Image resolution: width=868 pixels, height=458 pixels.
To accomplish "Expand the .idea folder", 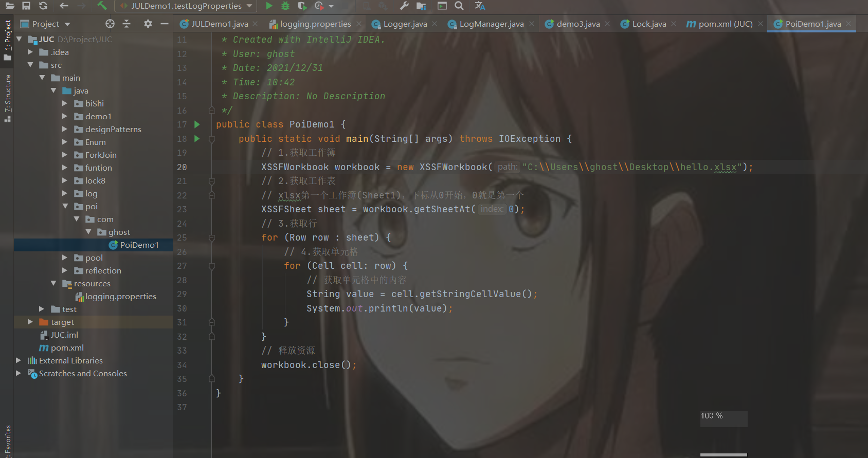I will (30, 52).
